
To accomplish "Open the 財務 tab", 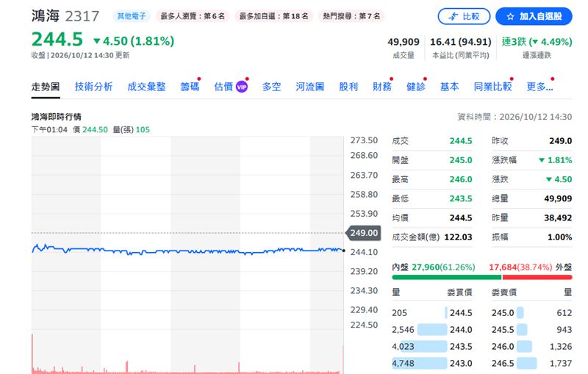I will tap(382, 87).
